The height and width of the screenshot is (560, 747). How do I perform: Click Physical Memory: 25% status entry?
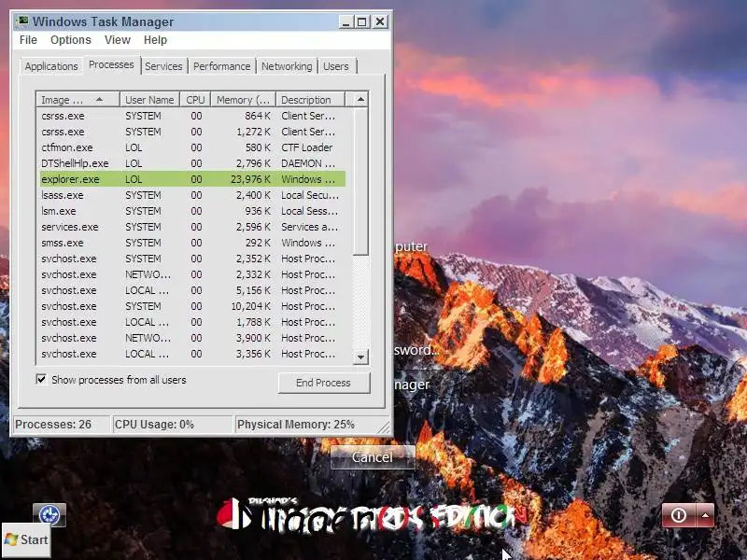coord(310,425)
